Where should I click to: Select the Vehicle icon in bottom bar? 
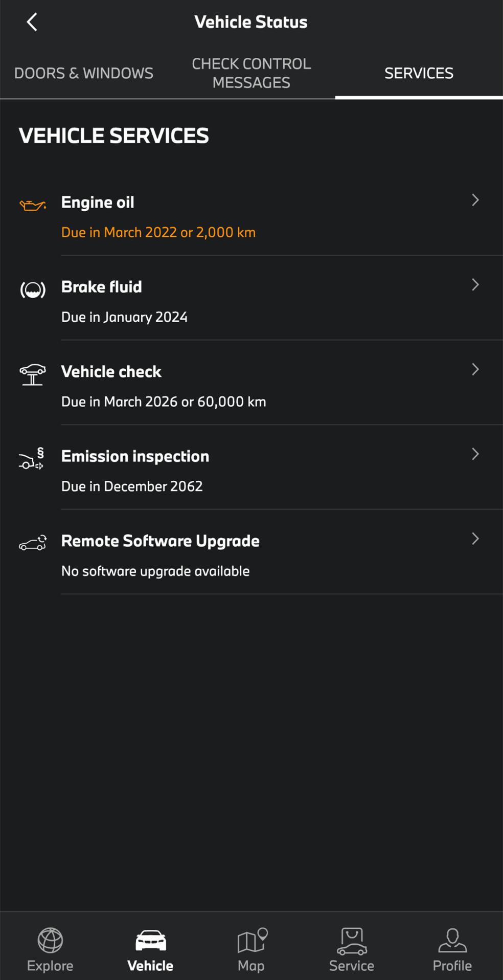pos(150,940)
